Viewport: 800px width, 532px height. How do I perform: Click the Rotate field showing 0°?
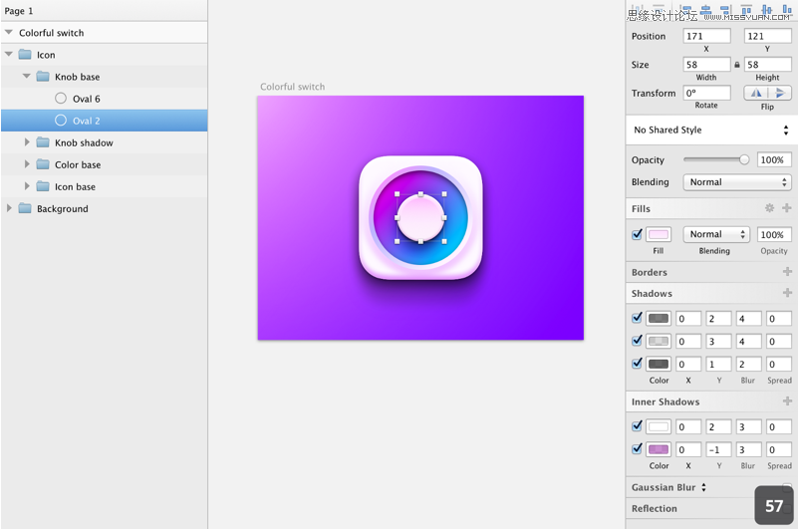click(706, 93)
